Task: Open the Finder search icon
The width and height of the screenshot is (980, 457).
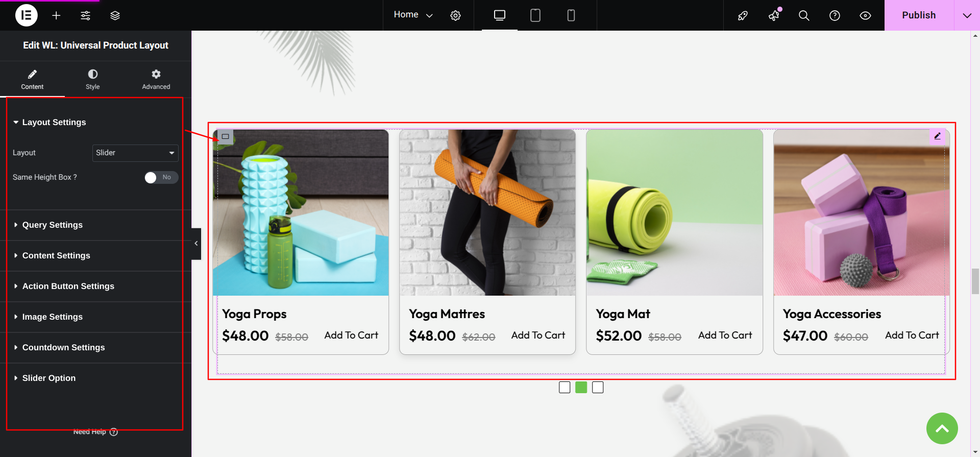Action: point(804,15)
